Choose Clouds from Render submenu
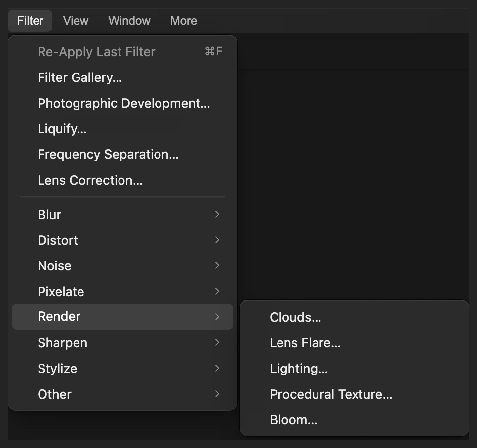The width and height of the screenshot is (477, 448). click(x=355, y=317)
